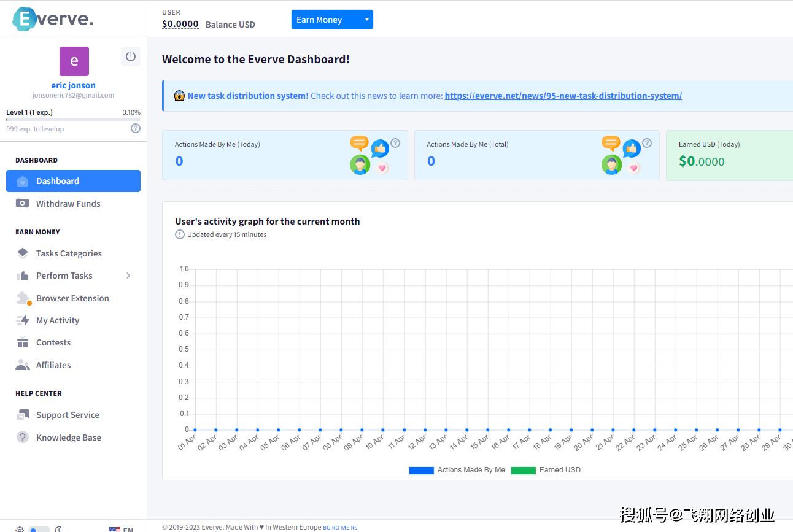
Task: Click the 01 Apr data point
Action: tap(195, 430)
